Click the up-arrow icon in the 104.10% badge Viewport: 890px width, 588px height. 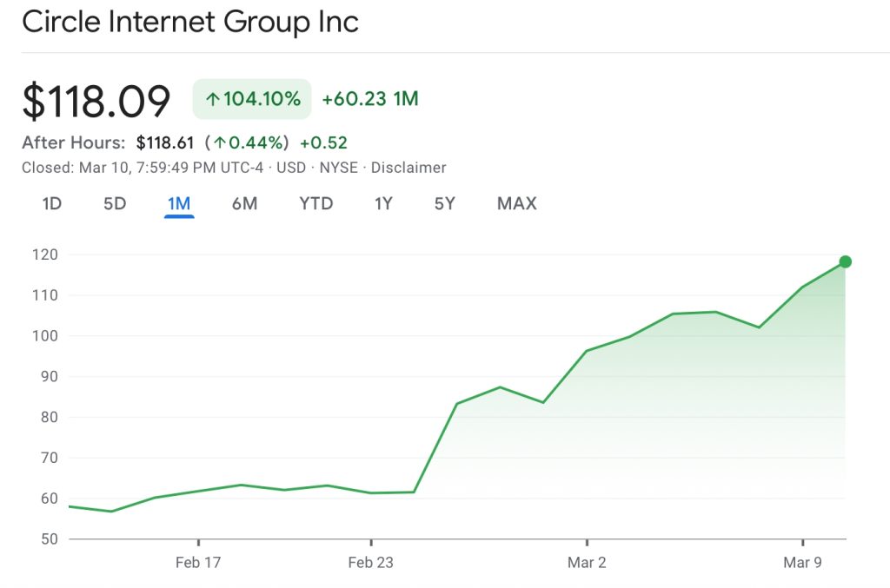pyautogui.click(x=211, y=98)
